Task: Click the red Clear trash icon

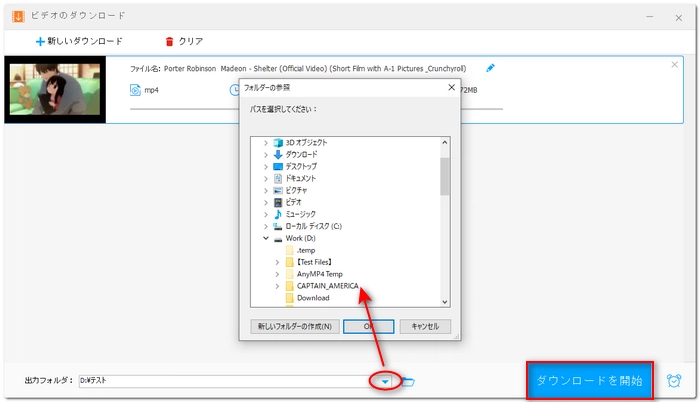Action: tap(169, 42)
